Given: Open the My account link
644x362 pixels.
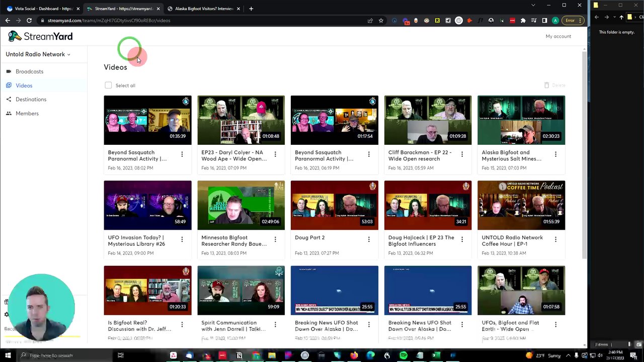Looking at the screenshot, I should point(558,36).
